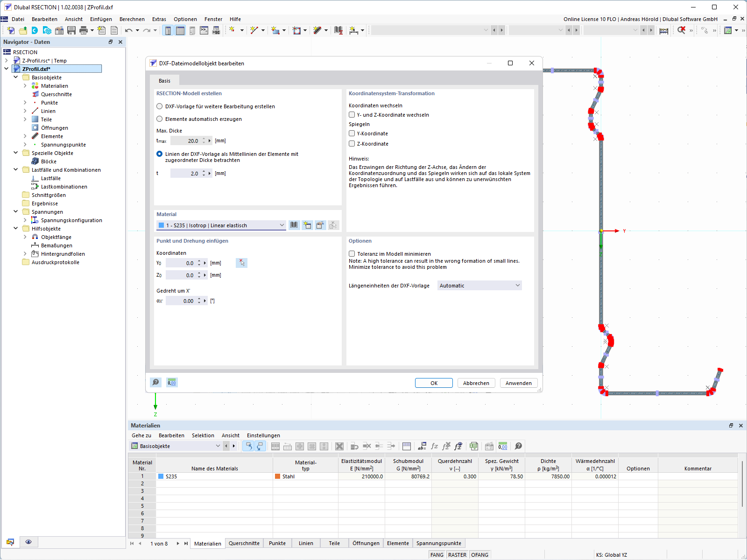Screen dimensions: 747x560
Task: Click the help icon in table toolbar
Action: 518,446
